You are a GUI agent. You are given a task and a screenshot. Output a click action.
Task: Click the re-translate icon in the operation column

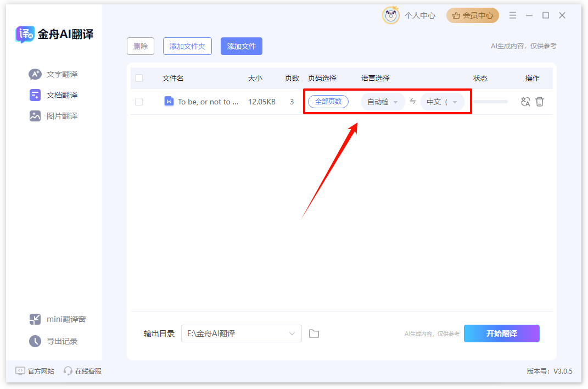[525, 102]
